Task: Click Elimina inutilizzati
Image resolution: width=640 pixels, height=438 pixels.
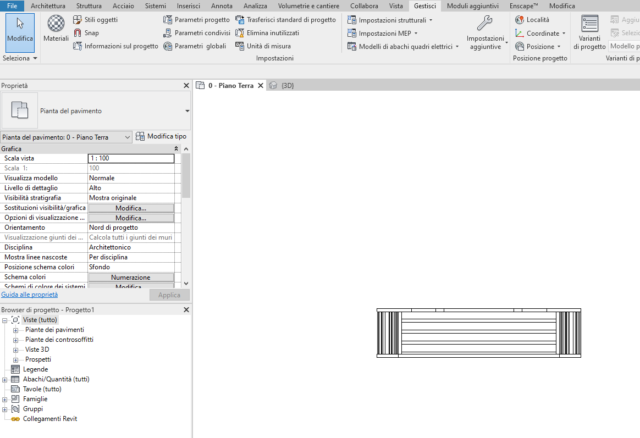Action: [267, 33]
